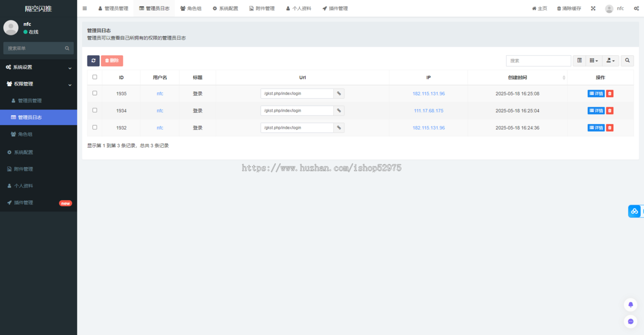
Task: Check the box for log row 1935
Action: click(x=95, y=93)
